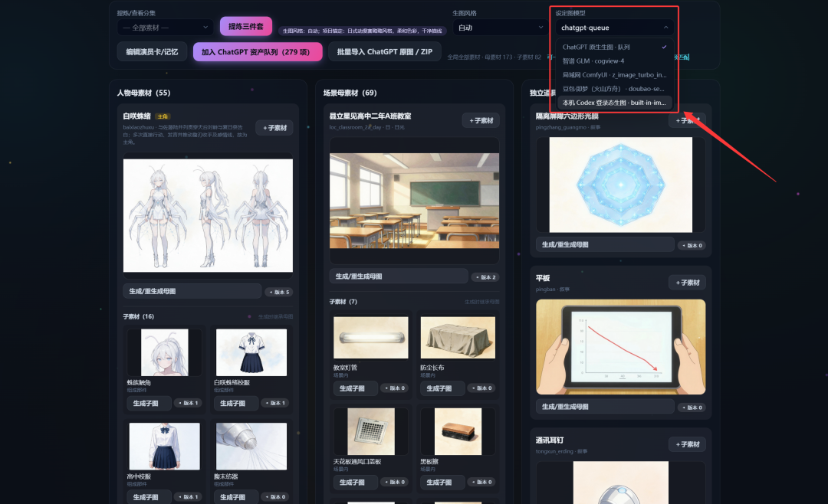The width and height of the screenshot is (828, 504).
Task: Open the classroom scene master image
Action: click(415, 201)
